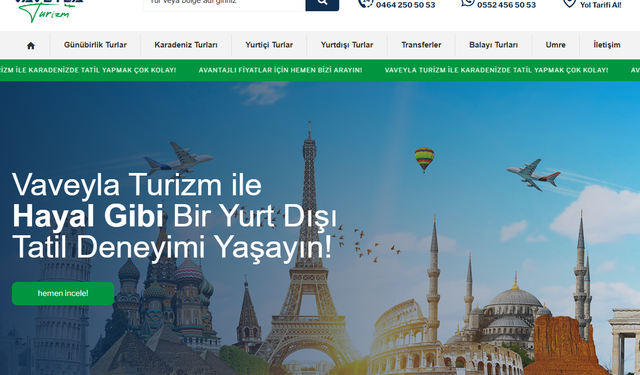Click the home icon in navigation bar
This screenshot has height=375, width=640.
tap(31, 45)
